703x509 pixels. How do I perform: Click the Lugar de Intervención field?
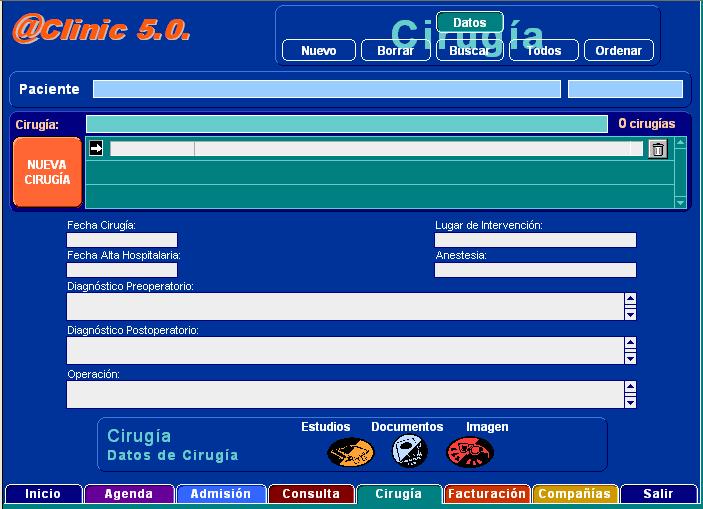535,240
